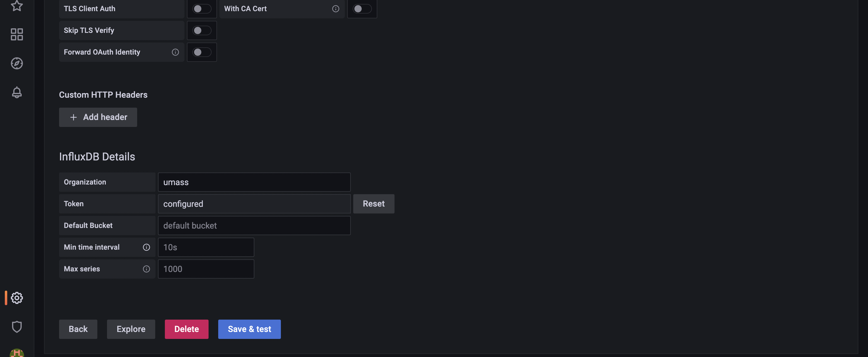Viewport: 868px width, 357px height.
Task: Open Explore compass icon in sidebar
Action: coord(17,63)
